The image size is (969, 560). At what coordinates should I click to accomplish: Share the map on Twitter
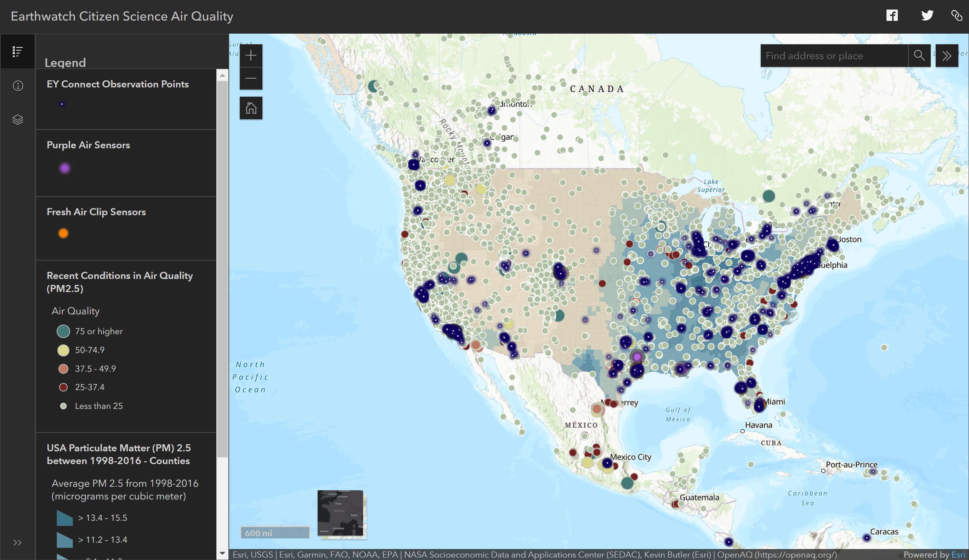coord(928,15)
